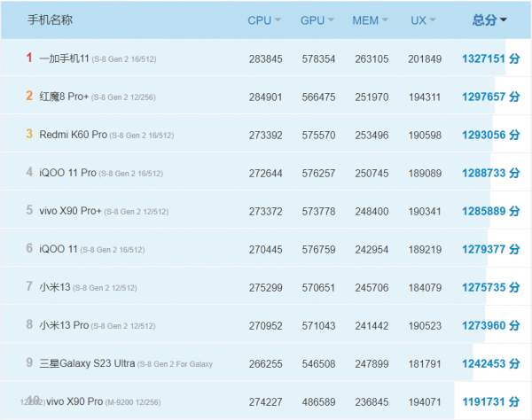Click MEM score 250745
The height and width of the screenshot is (420, 532).
pyautogui.click(x=372, y=173)
